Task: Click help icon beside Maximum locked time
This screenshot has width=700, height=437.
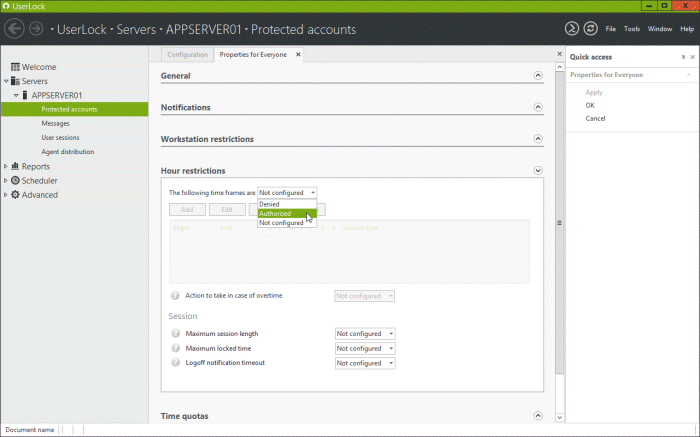Action: (x=175, y=348)
